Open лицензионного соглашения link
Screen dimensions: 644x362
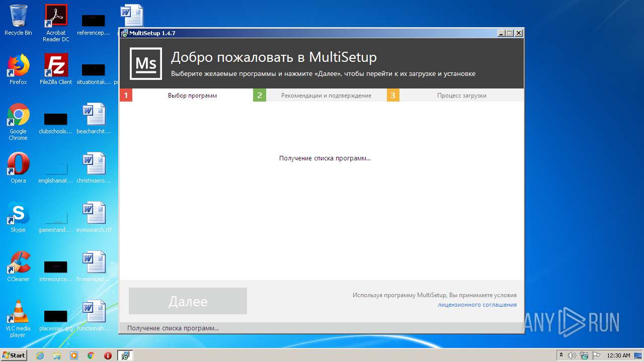[477, 305]
